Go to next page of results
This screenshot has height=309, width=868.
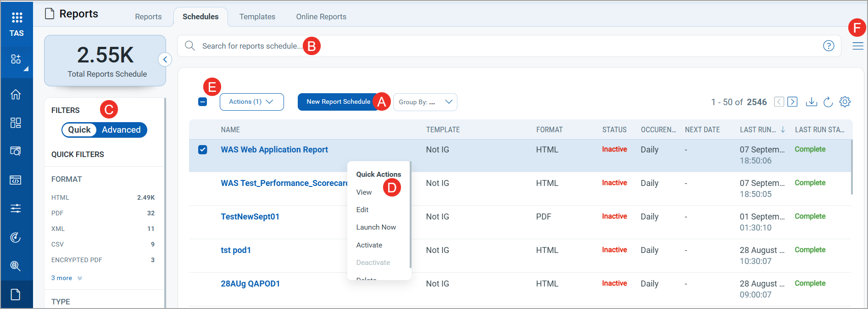(792, 102)
